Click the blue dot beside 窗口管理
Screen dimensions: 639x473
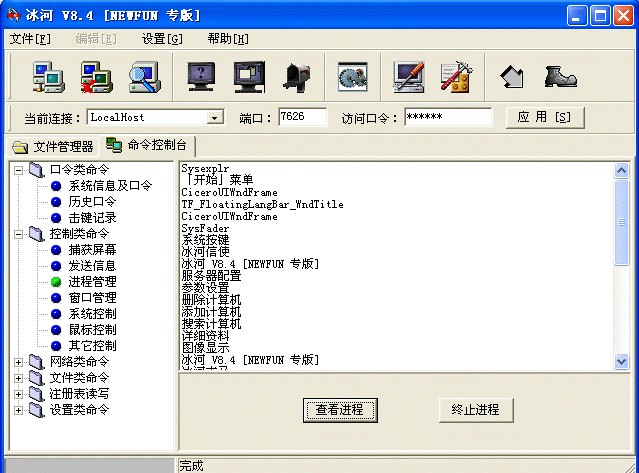[56, 298]
